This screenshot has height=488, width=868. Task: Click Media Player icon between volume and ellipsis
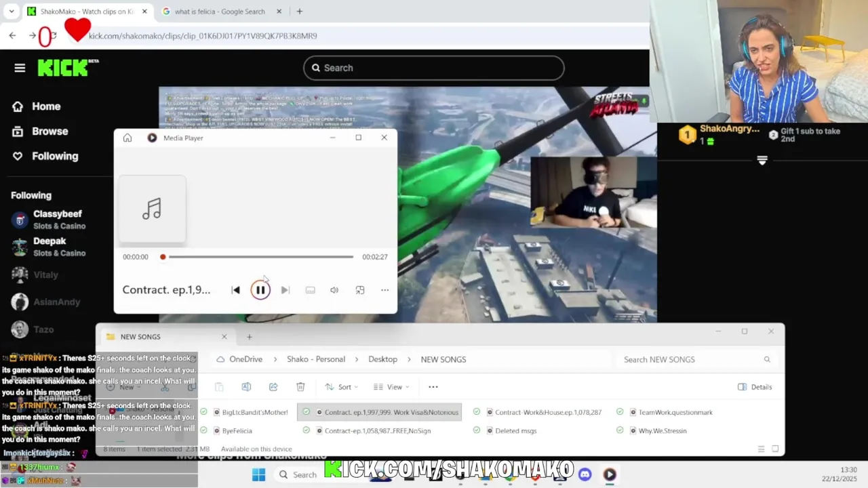pos(360,290)
